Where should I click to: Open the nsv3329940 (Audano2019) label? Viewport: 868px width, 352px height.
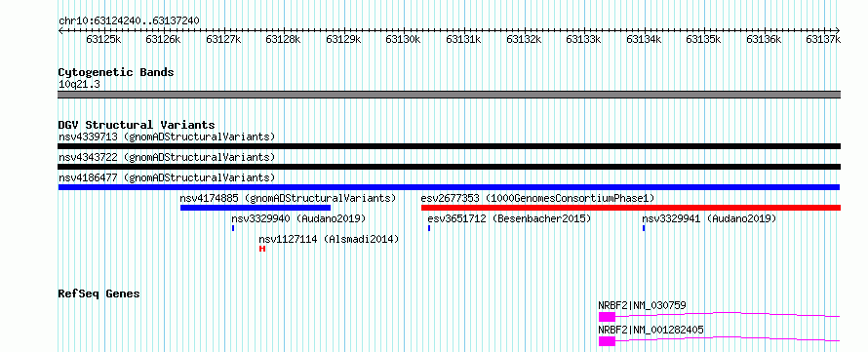click(x=299, y=218)
